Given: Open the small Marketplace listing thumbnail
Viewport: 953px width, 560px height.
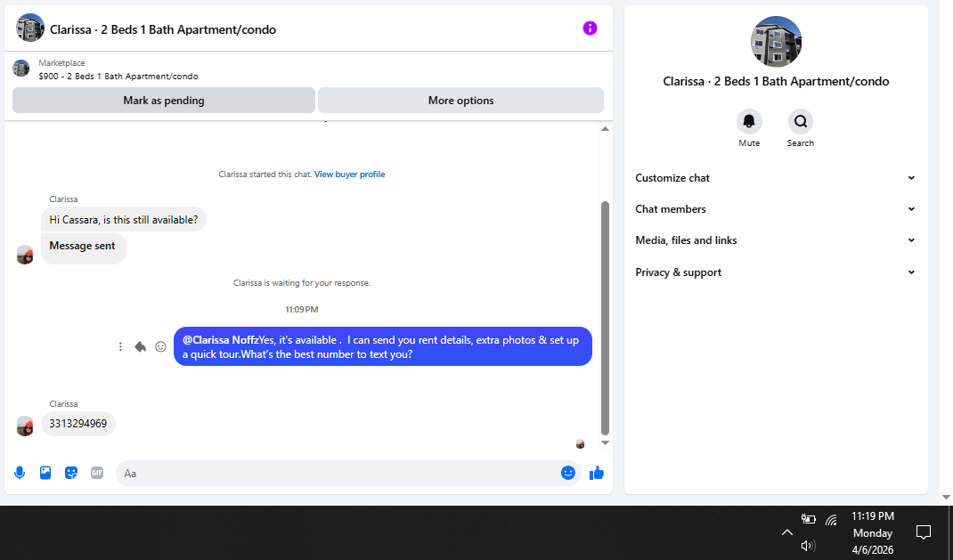Looking at the screenshot, I should 21,69.
